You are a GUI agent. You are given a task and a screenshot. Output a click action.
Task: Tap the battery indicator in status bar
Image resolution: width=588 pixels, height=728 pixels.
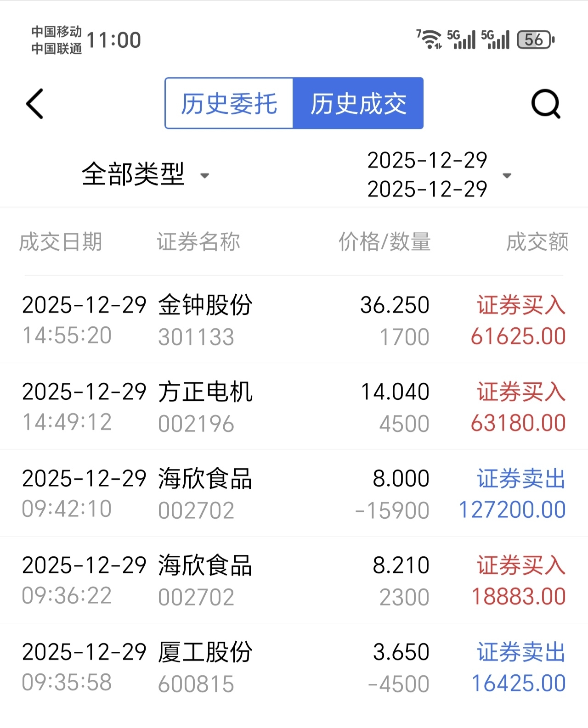point(535,40)
